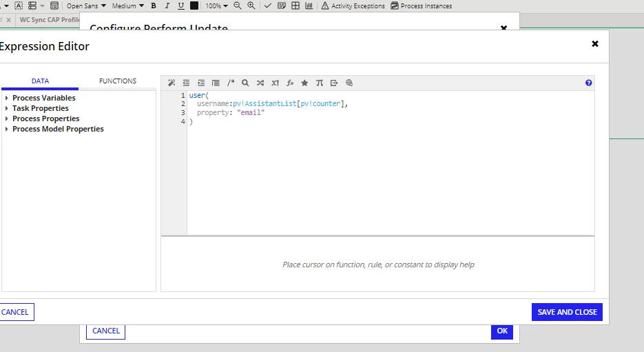This screenshot has height=352, width=644.
Task: Click the indent icon in editor toolbar
Action: pos(201,83)
